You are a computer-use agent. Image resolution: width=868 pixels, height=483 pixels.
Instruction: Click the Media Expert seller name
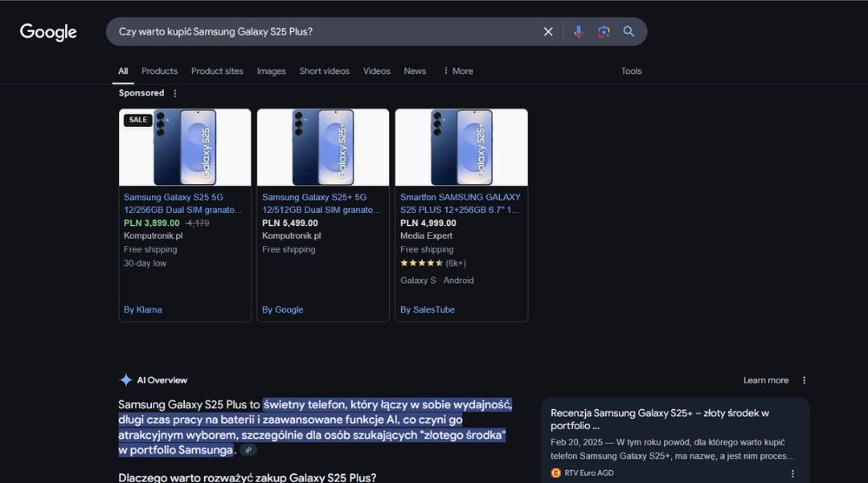(x=426, y=235)
